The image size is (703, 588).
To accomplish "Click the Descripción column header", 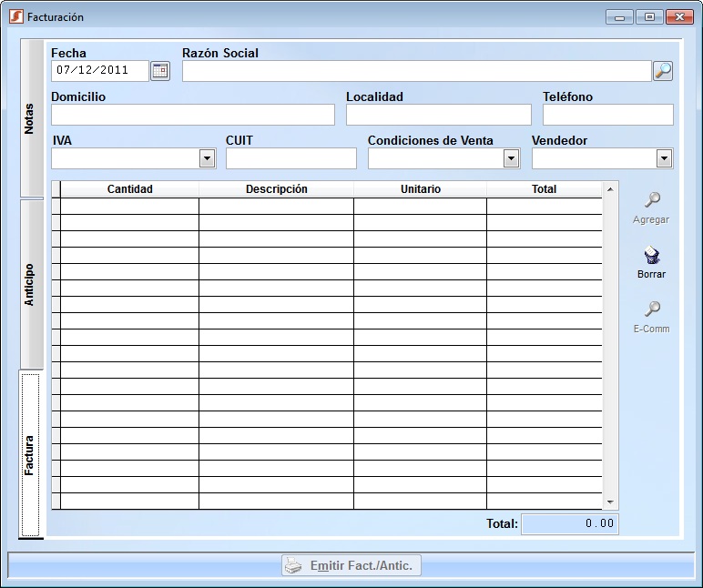I will pyautogui.click(x=276, y=189).
